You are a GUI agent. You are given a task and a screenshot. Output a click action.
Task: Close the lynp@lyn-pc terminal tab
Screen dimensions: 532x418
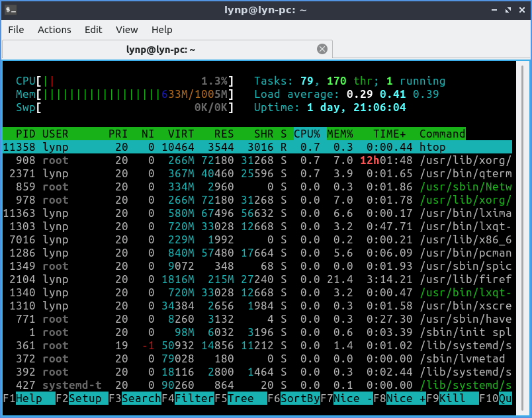click(322, 49)
